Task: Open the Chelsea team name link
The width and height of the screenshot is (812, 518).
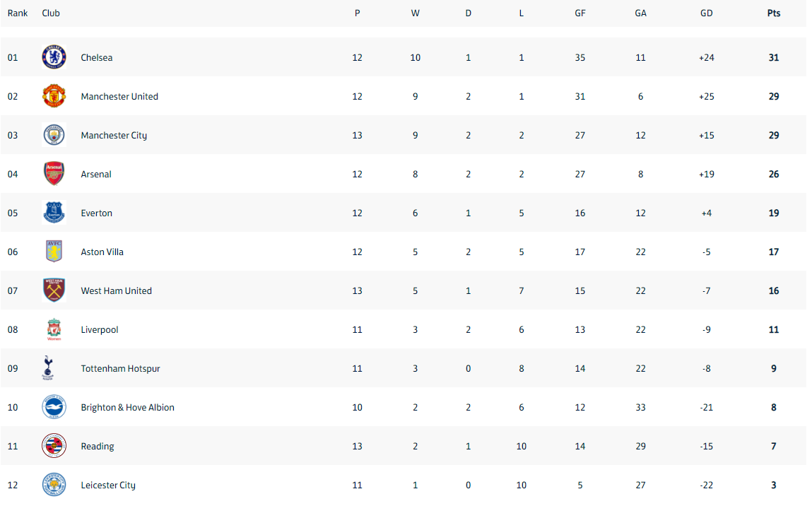Action: pyautogui.click(x=96, y=57)
